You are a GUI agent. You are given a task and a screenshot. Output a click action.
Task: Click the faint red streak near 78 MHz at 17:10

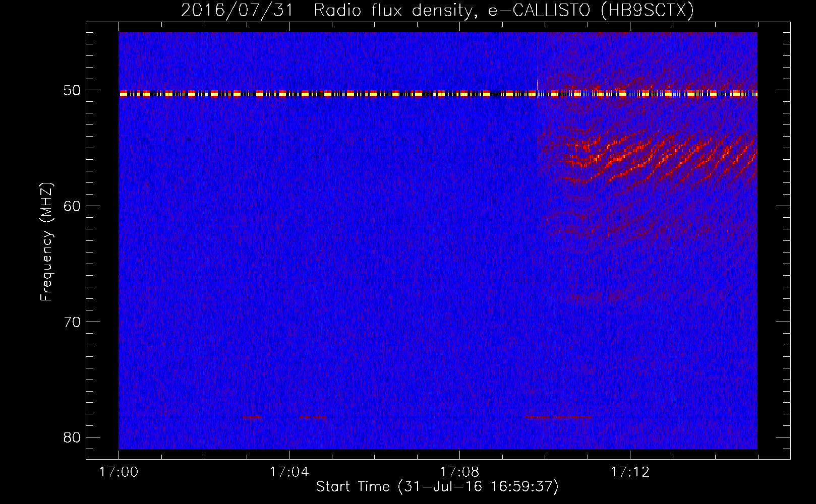[x=558, y=417]
